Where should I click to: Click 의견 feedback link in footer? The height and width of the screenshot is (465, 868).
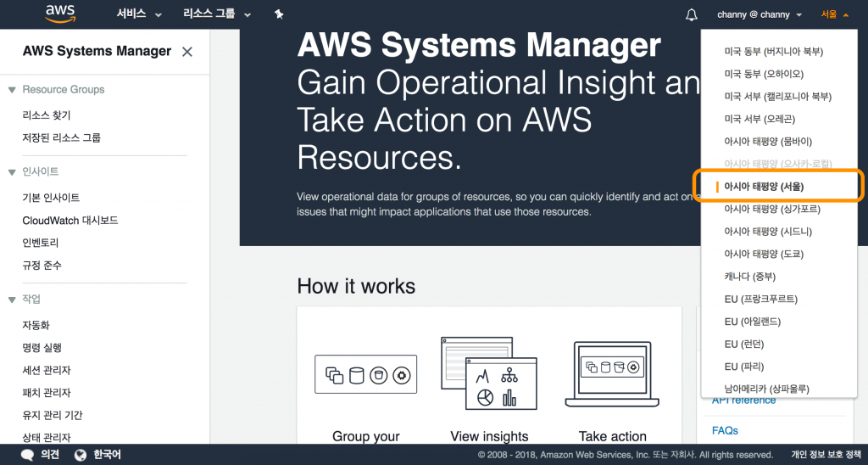[x=50, y=455]
